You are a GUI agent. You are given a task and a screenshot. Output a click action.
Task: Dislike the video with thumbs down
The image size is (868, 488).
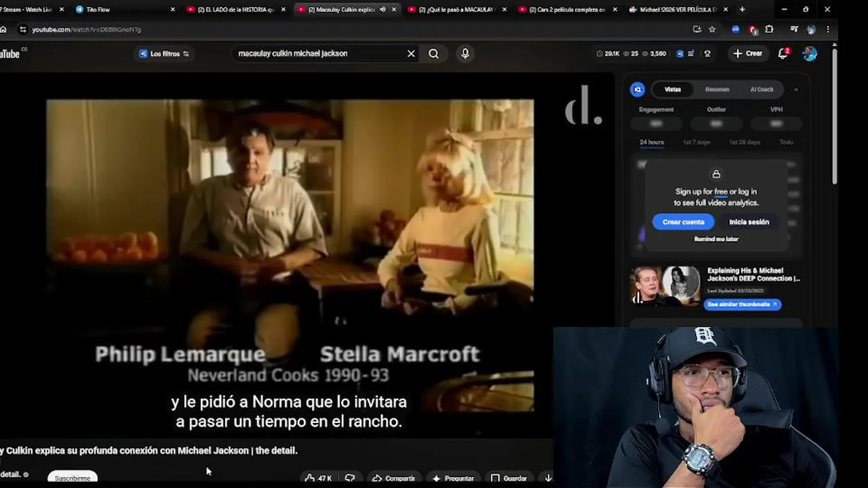350,479
